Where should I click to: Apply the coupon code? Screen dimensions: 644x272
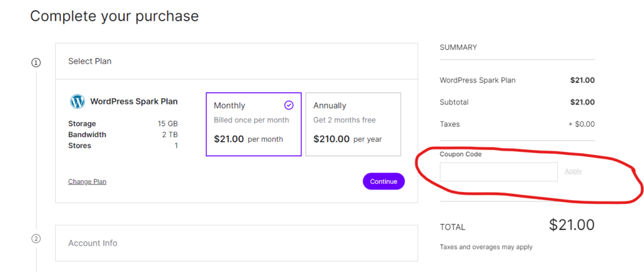573,171
